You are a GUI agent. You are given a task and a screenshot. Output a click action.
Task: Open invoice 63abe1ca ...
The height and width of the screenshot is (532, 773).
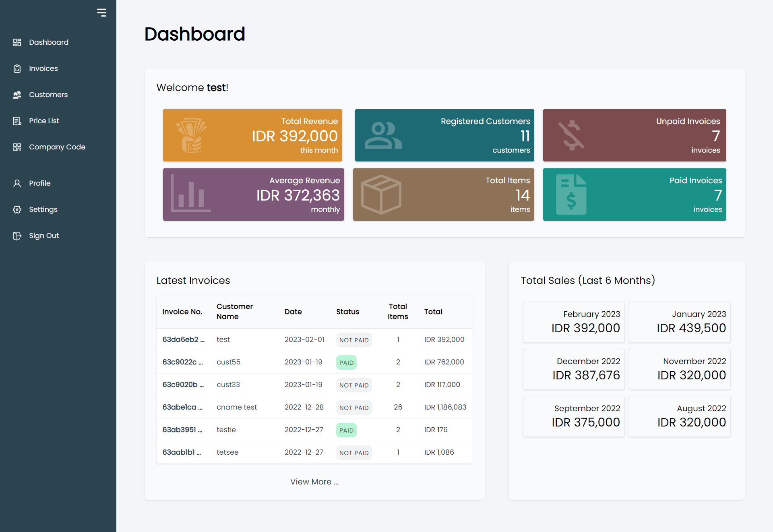pos(182,407)
